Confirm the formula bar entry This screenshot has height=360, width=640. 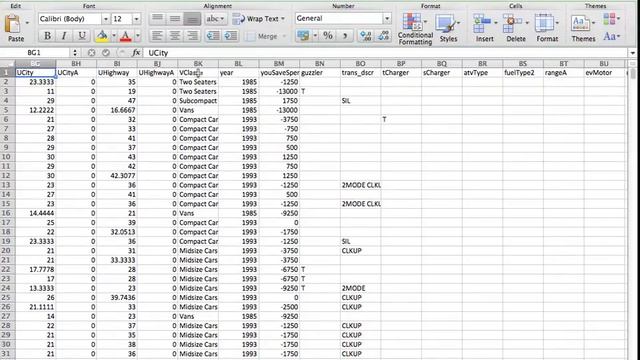pos(106,53)
